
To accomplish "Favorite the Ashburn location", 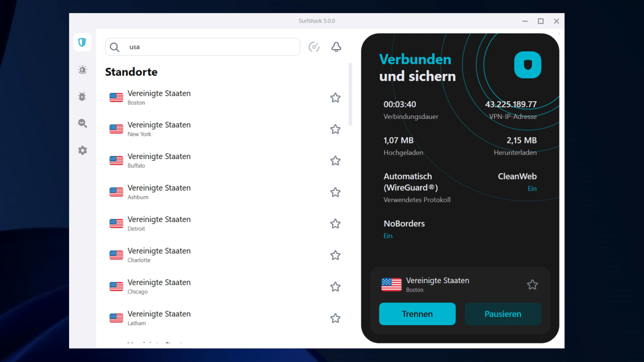I will [335, 192].
